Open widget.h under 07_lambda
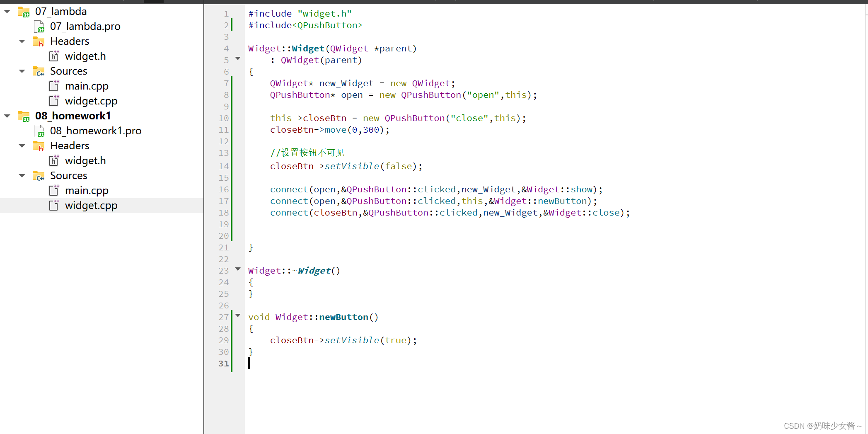 pos(85,56)
